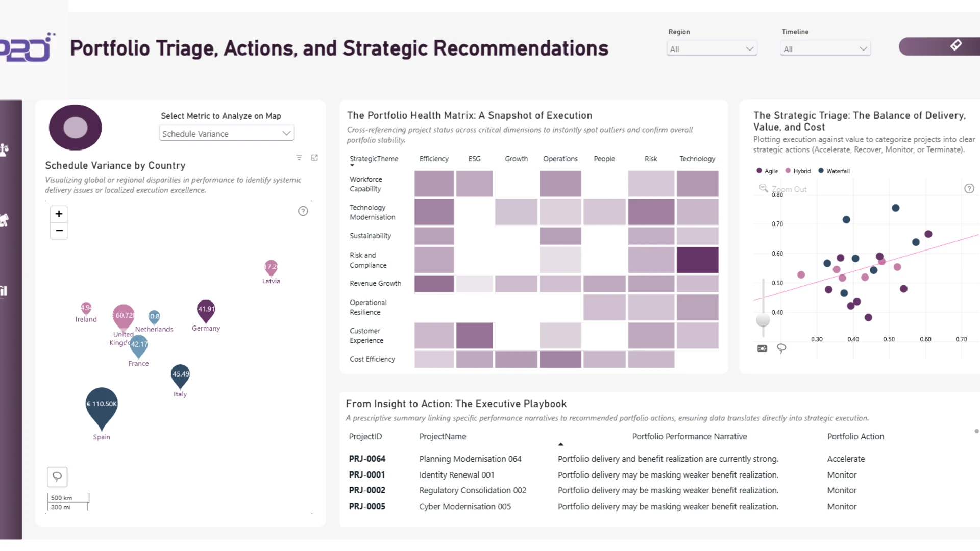Click Accelerate portfolio action cell

(846, 459)
